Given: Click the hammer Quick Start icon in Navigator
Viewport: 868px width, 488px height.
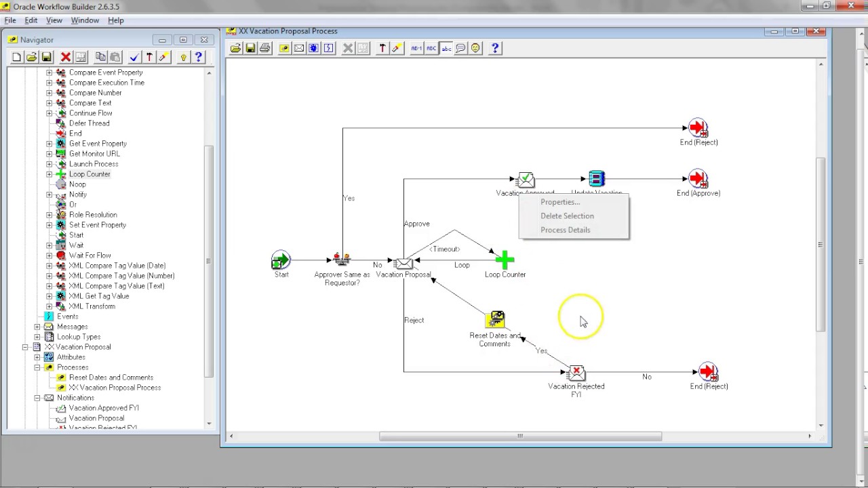Looking at the screenshot, I should pyautogui.click(x=149, y=58).
